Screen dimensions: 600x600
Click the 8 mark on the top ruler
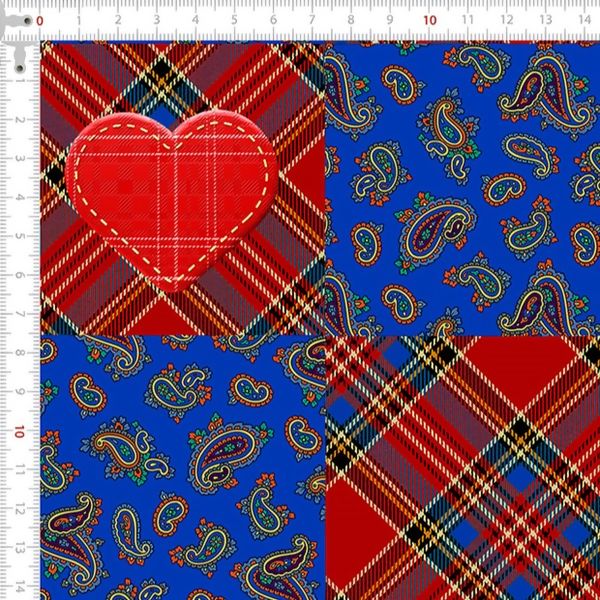pos(351,20)
